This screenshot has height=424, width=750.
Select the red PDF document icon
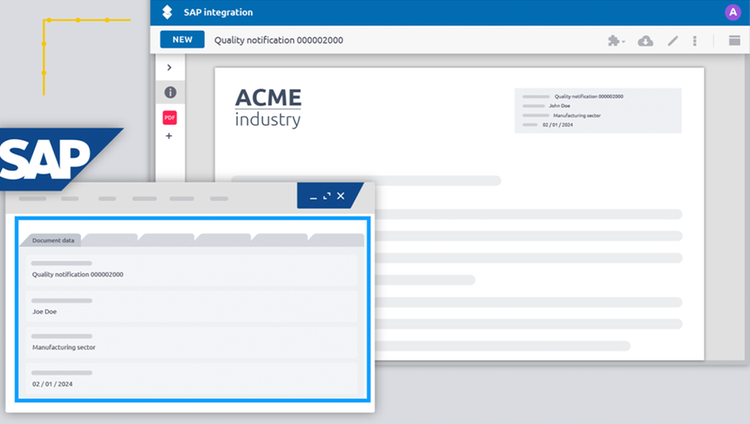coord(170,117)
